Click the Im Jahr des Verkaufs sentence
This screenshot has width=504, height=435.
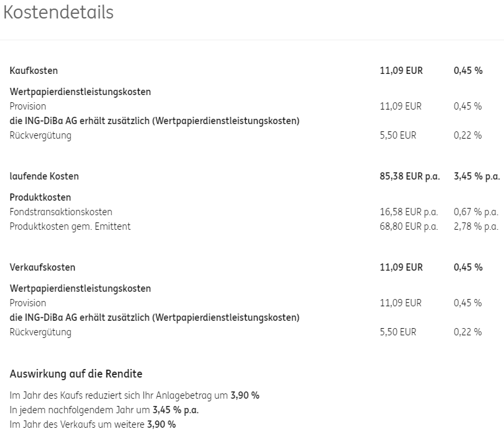pos(92,424)
